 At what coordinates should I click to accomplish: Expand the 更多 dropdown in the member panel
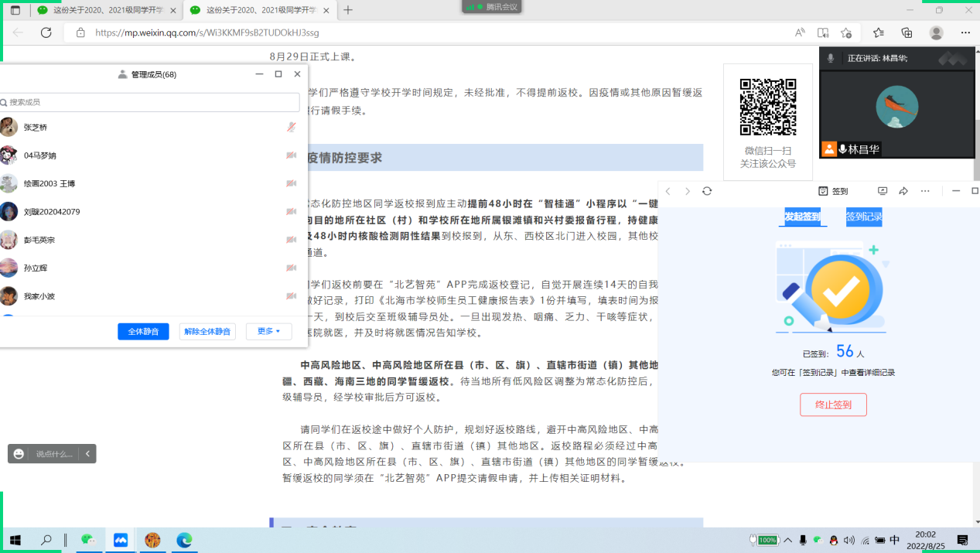click(x=268, y=331)
